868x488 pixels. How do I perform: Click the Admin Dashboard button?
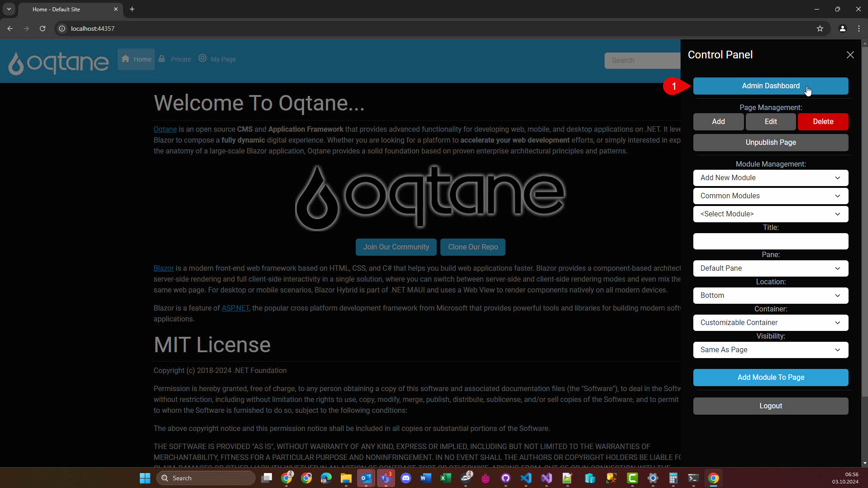click(770, 86)
